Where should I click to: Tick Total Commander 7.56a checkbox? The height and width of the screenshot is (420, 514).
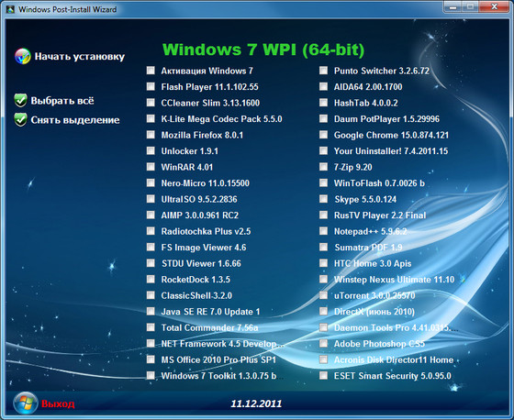(x=151, y=327)
